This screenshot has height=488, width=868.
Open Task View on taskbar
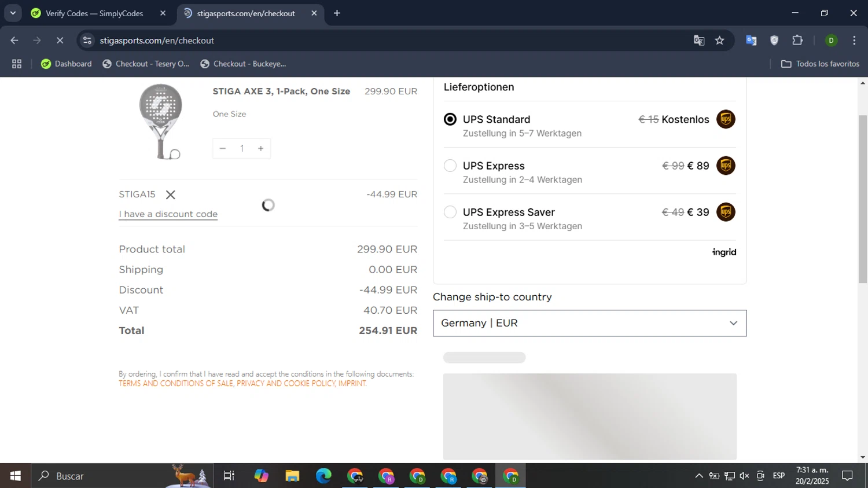coord(229,476)
